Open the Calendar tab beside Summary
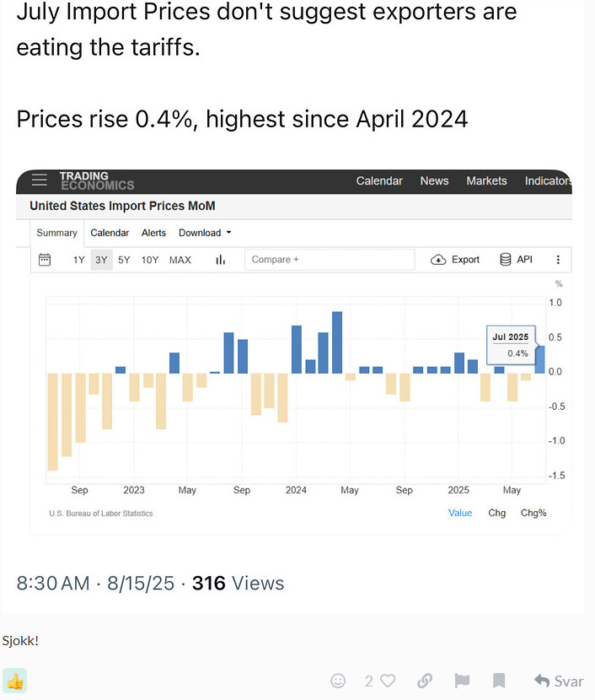595x700 pixels. click(x=110, y=233)
